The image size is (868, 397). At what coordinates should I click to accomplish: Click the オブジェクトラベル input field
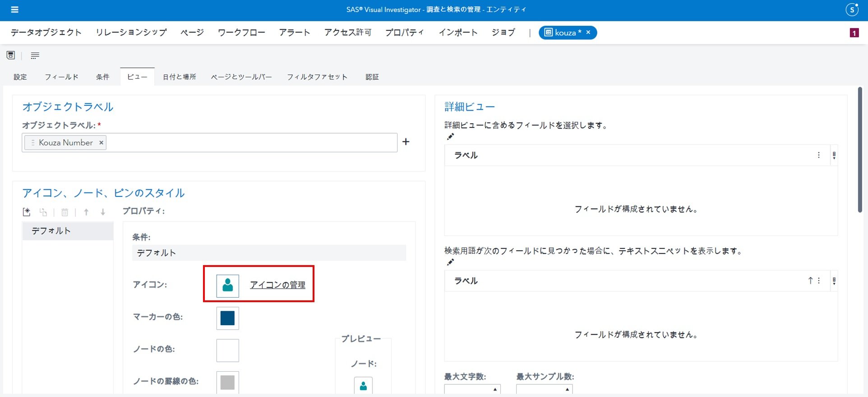pos(209,143)
